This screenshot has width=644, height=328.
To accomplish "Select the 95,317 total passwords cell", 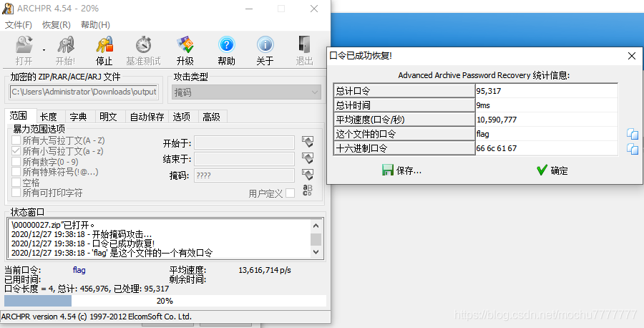I will [546, 91].
